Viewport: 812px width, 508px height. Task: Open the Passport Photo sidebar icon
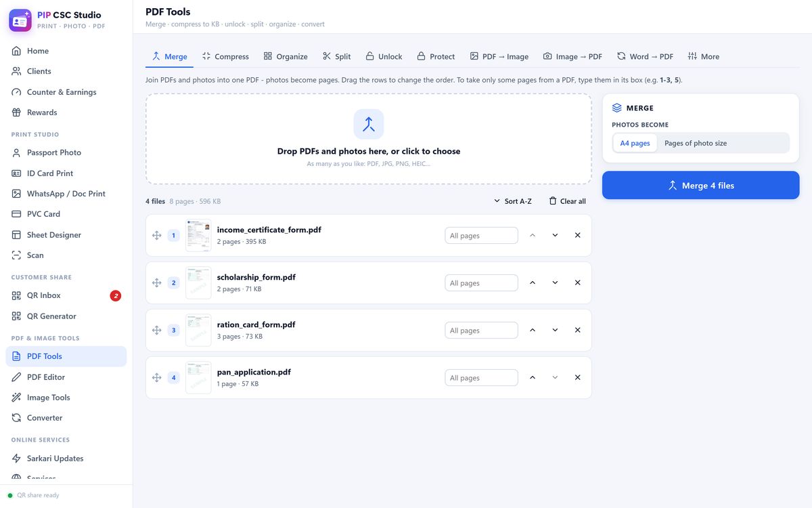pyautogui.click(x=16, y=152)
